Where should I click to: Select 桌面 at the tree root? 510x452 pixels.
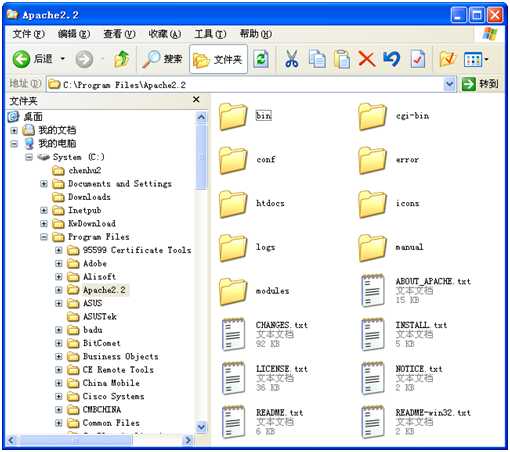tap(33, 117)
